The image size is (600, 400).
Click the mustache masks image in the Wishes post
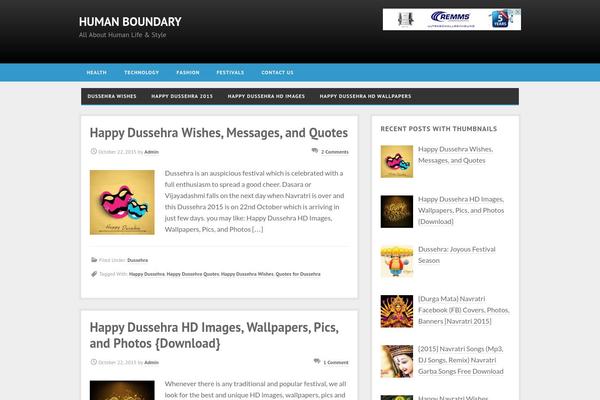pyautogui.click(x=122, y=202)
